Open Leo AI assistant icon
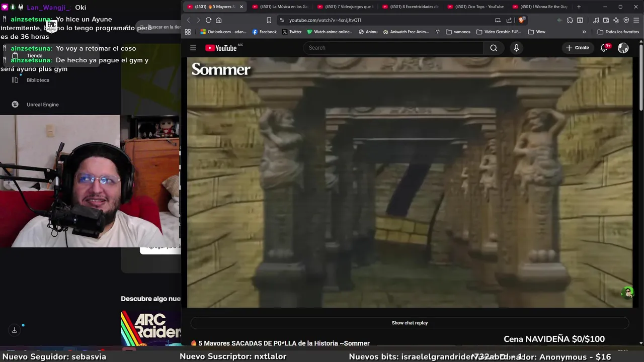 616,20
